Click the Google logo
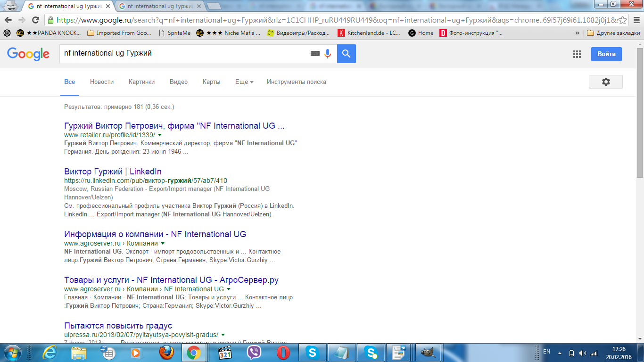The width and height of the screenshot is (644, 362). tap(28, 54)
